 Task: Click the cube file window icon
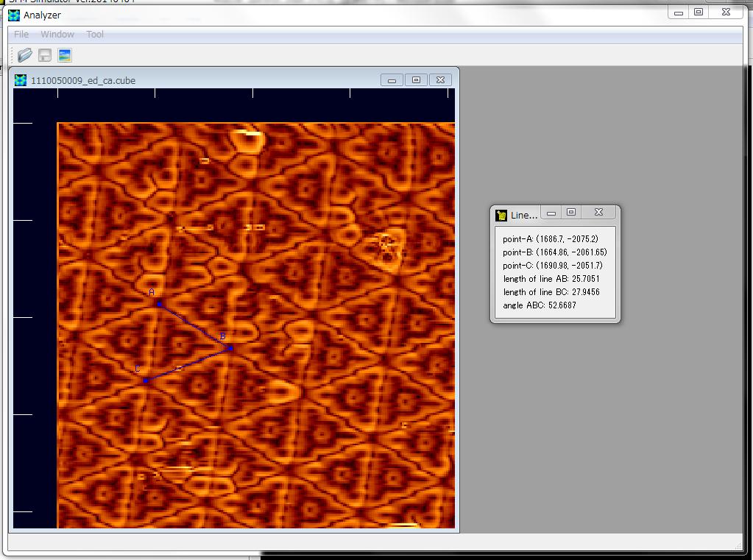coord(21,80)
